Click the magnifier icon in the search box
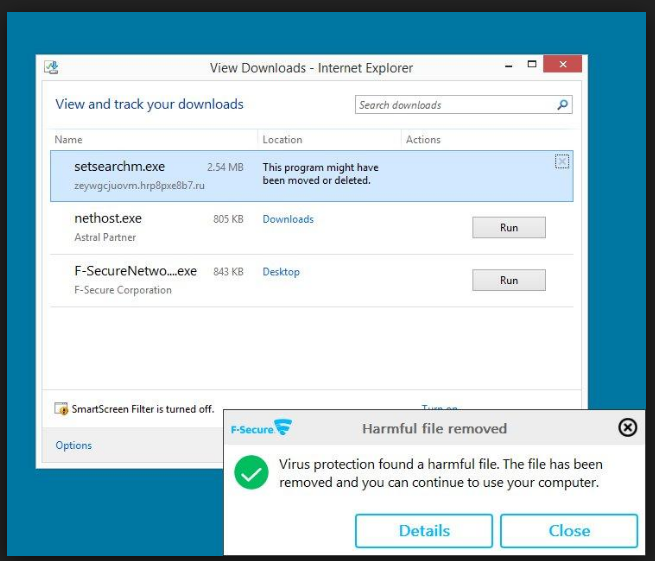The height and width of the screenshot is (561, 655). click(563, 105)
